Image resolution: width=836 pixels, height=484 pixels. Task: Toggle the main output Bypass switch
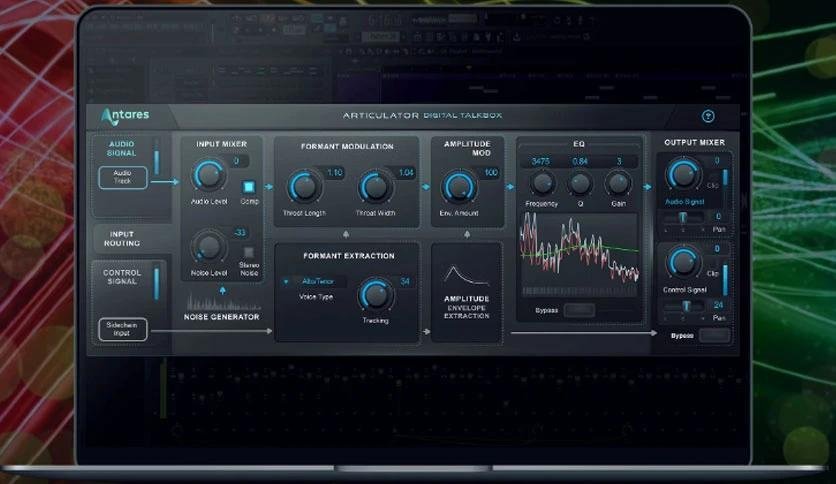(714, 336)
